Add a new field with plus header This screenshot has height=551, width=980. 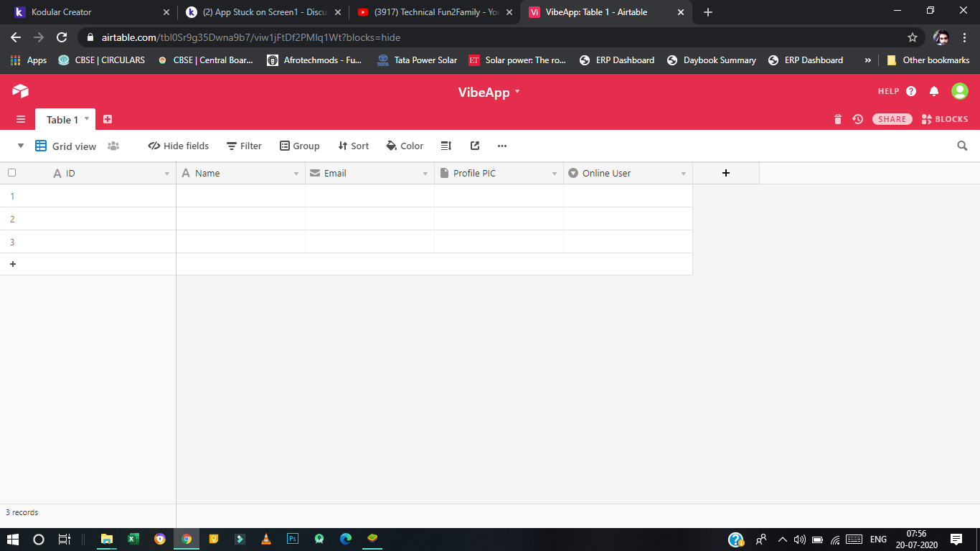pos(726,173)
